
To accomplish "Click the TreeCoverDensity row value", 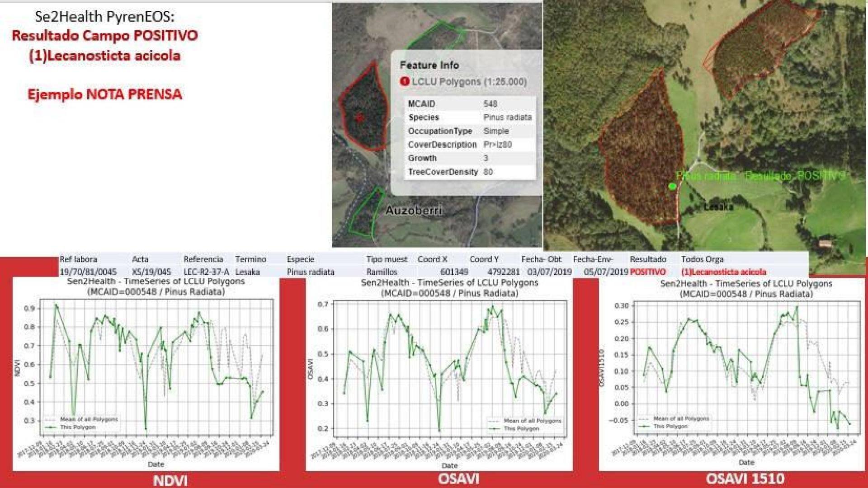I will (x=488, y=172).
